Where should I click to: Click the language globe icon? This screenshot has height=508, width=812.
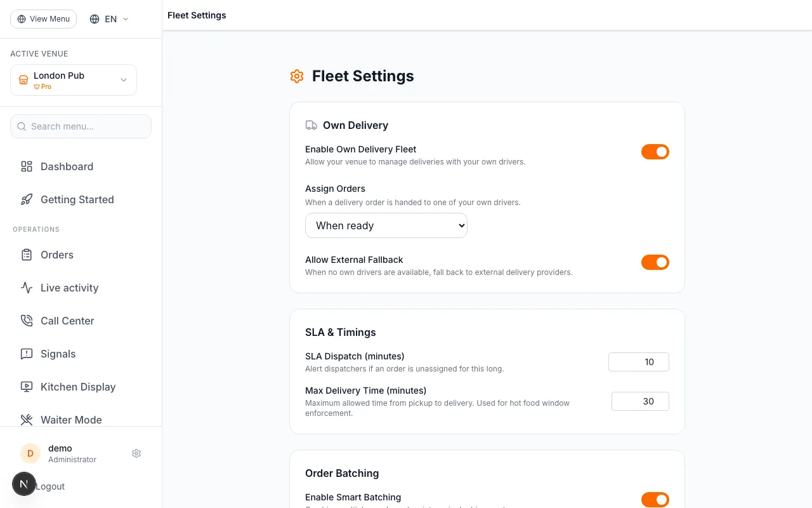[95, 19]
